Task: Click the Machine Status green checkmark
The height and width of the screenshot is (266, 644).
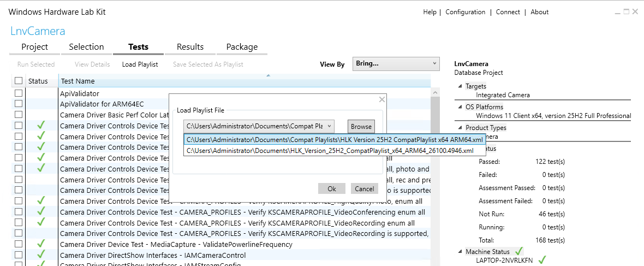Action: [x=518, y=251]
